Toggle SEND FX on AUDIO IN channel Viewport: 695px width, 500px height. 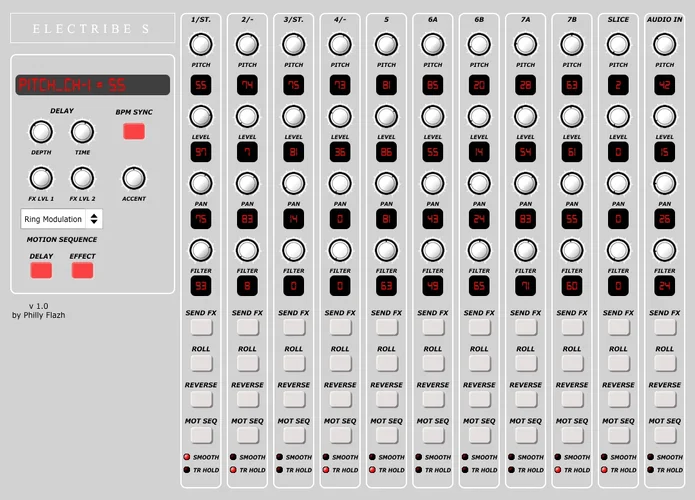(x=665, y=327)
